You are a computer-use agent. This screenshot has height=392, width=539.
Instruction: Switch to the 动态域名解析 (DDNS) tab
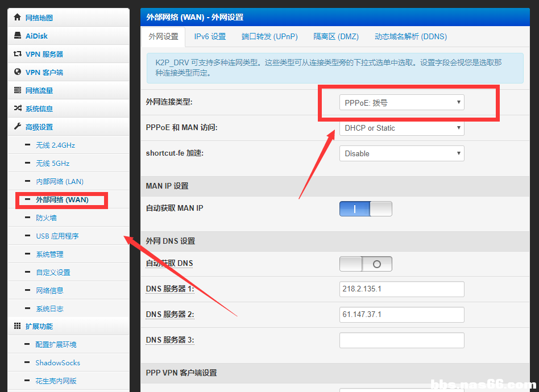tap(410, 36)
